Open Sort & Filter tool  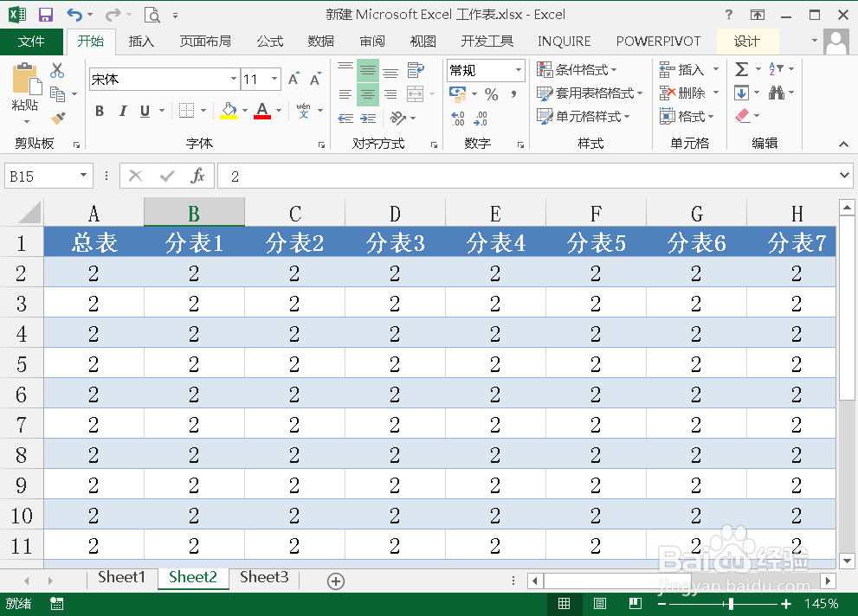[x=776, y=69]
